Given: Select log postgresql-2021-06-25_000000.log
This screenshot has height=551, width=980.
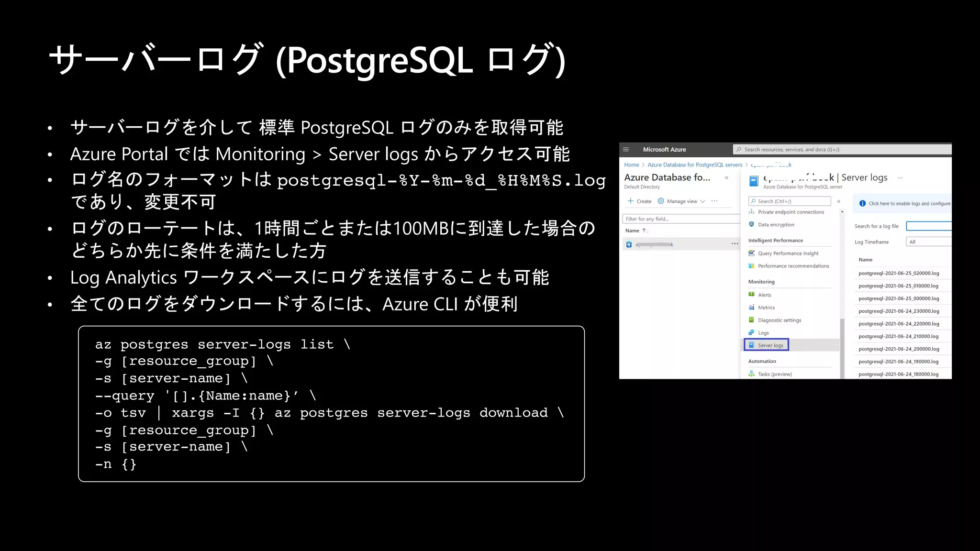Looking at the screenshot, I should [899, 298].
